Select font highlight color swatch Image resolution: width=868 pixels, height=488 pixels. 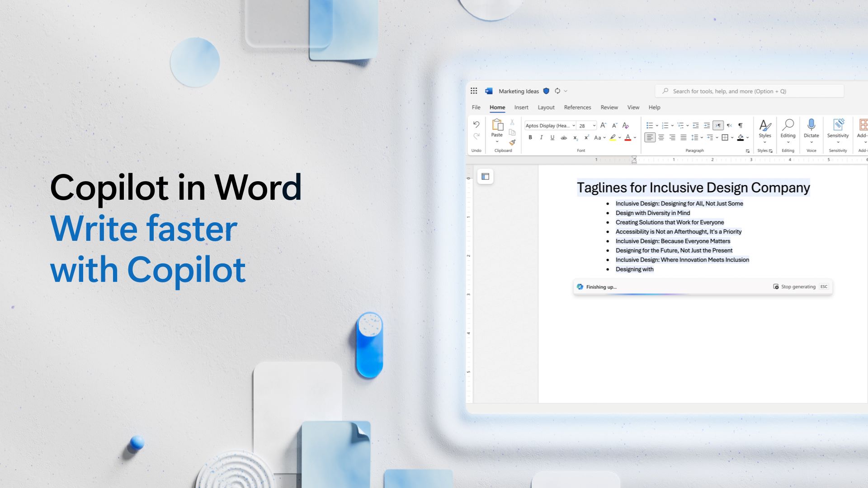(610, 140)
